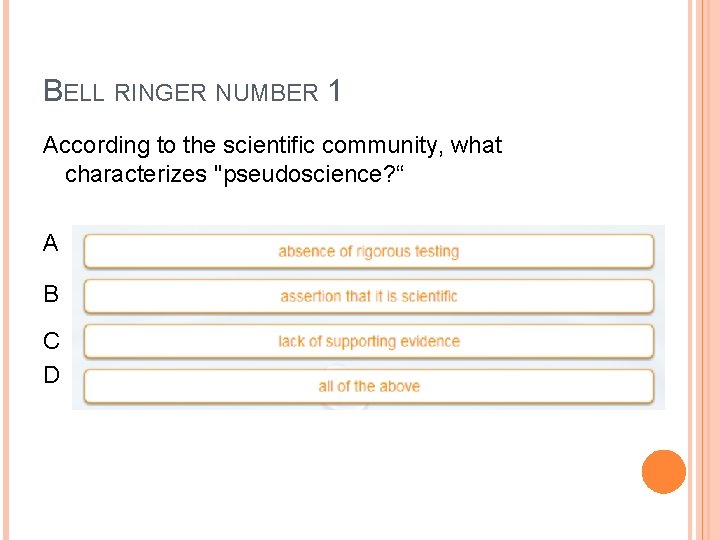Pick the "lack of supporting evidence" answer

368,341
